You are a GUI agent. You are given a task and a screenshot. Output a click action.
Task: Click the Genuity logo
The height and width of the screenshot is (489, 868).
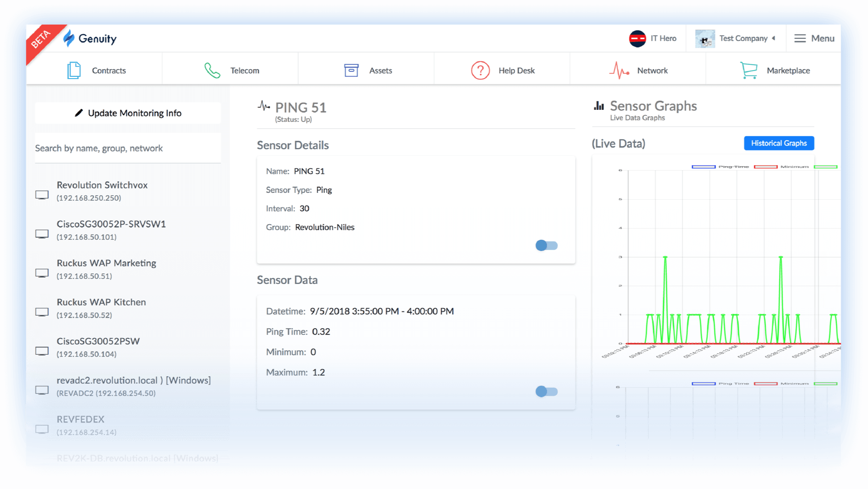point(92,38)
